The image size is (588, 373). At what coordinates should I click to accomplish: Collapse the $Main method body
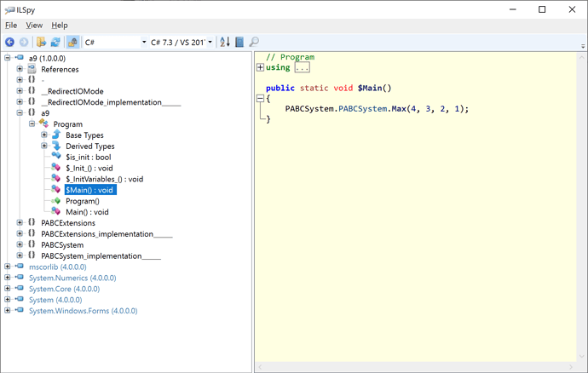260,99
